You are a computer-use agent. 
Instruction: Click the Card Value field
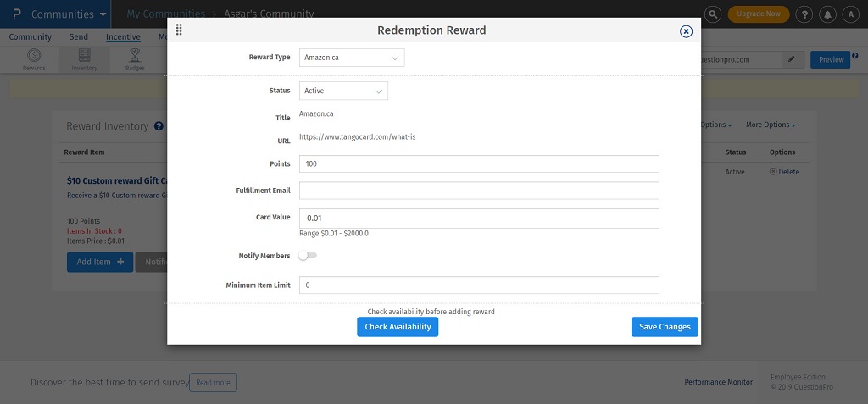click(480, 218)
